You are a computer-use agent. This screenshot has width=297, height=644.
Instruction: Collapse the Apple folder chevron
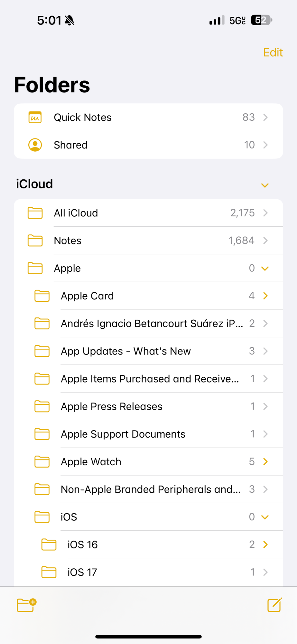pos(265,268)
